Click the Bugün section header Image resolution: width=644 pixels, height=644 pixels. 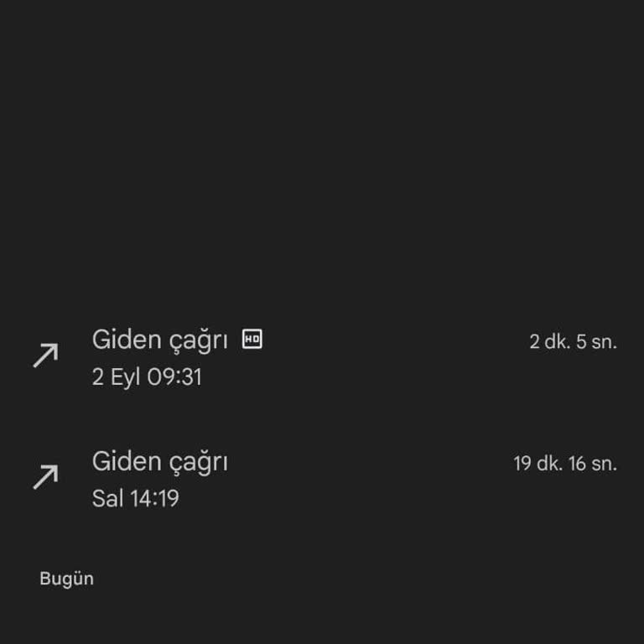(66, 579)
